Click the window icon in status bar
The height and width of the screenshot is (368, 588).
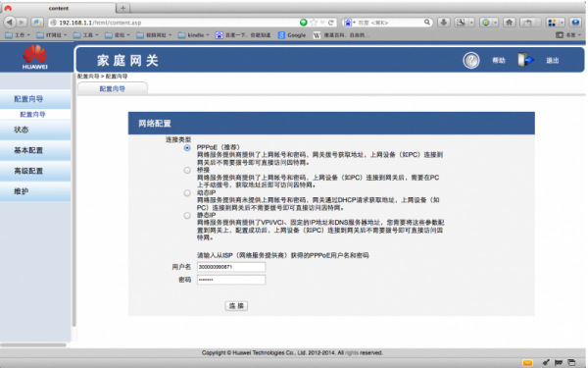pyautogui.click(x=571, y=363)
